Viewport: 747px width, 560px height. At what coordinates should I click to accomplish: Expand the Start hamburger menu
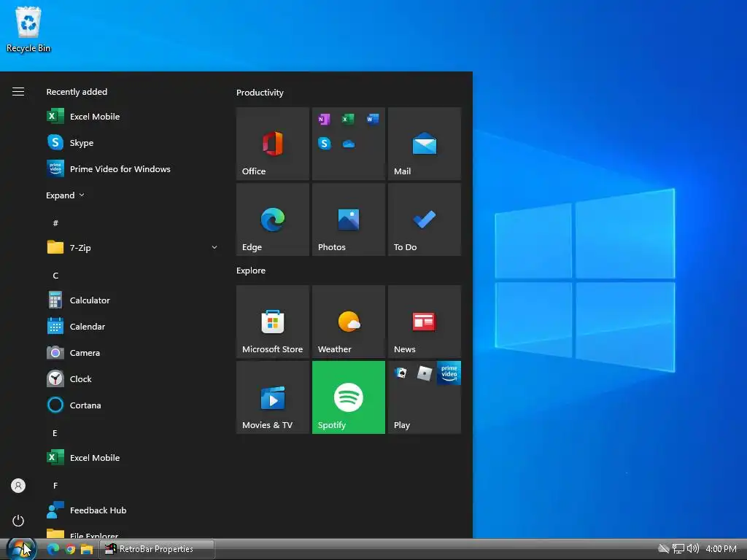pos(18,91)
